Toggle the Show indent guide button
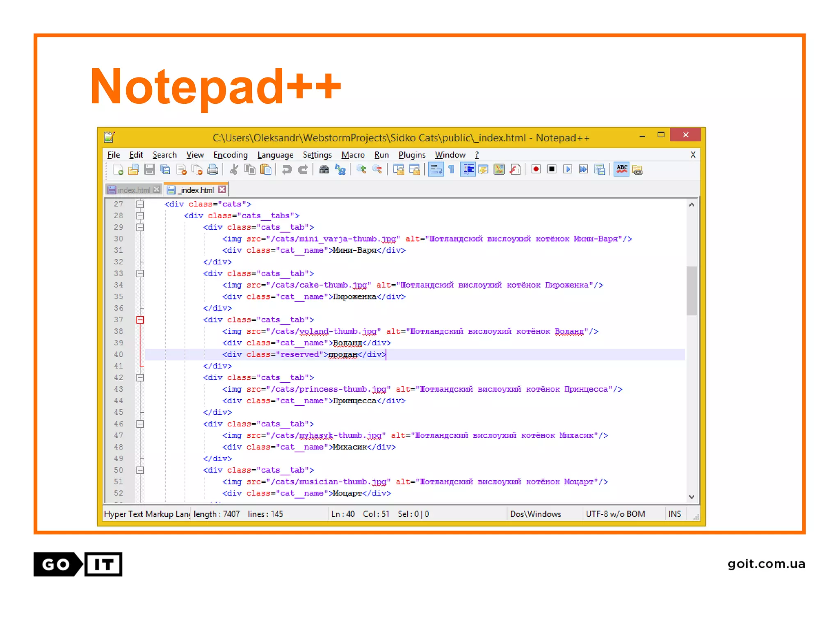The width and height of the screenshot is (840, 630). click(x=468, y=169)
